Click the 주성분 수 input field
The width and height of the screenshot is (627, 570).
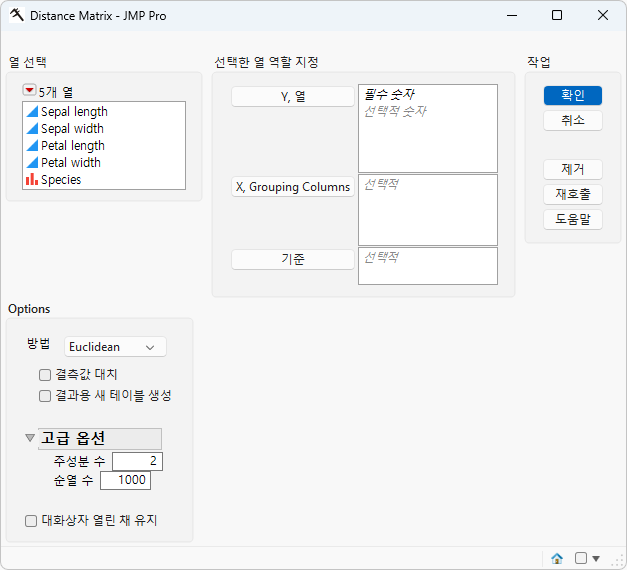tap(137, 461)
